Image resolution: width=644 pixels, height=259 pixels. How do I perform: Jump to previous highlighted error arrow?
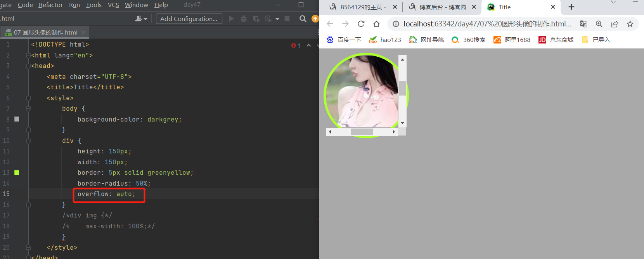click(x=309, y=45)
